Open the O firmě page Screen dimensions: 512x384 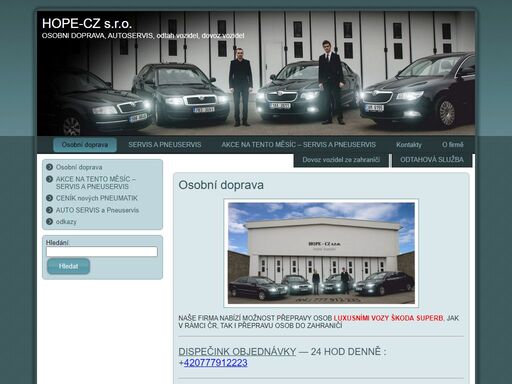click(x=453, y=145)
